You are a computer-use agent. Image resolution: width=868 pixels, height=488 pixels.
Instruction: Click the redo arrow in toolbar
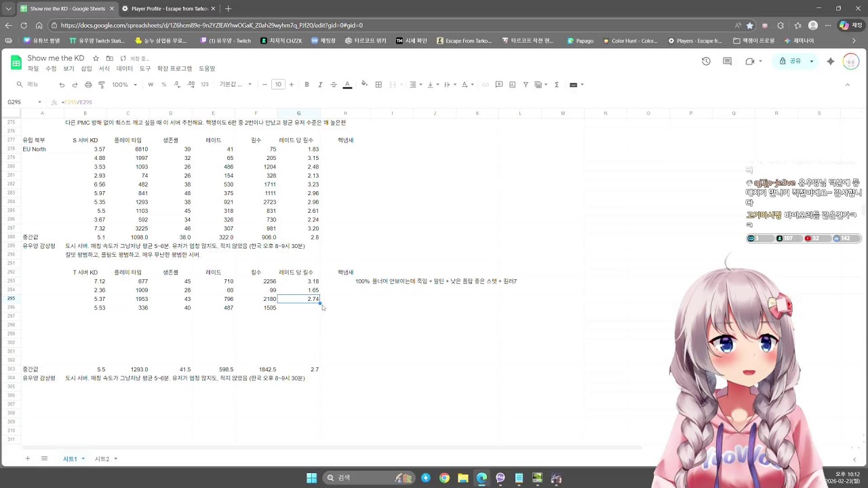coord(75,85)
